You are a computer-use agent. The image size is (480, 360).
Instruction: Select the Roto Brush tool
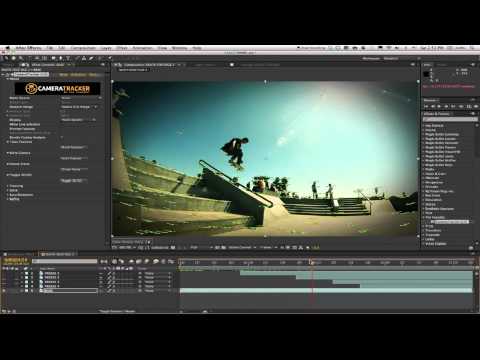point(100,58)
